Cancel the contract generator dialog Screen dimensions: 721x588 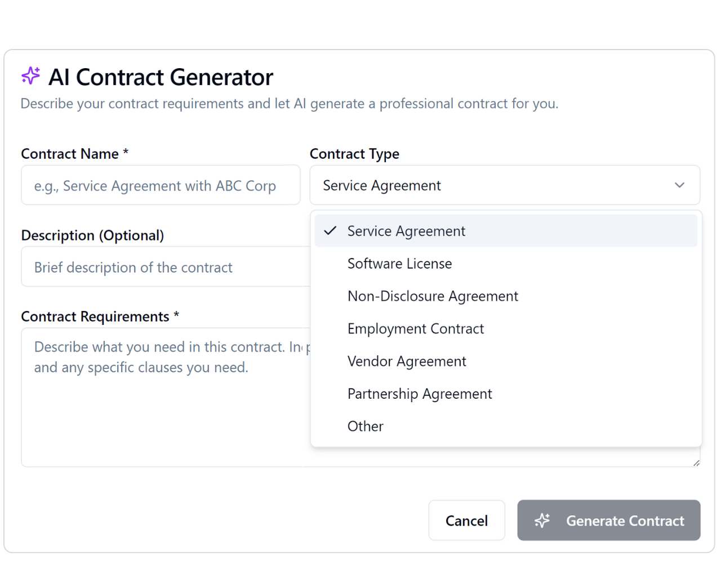coord(466,520)
